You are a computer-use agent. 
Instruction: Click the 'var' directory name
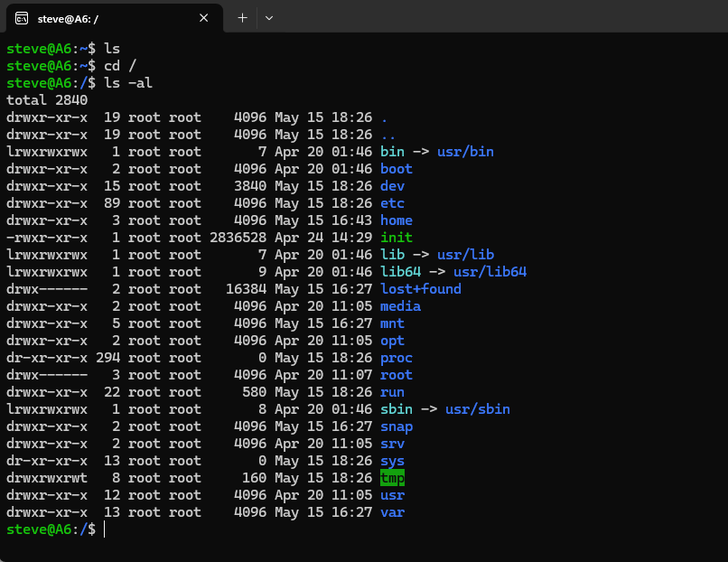click(x=392, y=513)
